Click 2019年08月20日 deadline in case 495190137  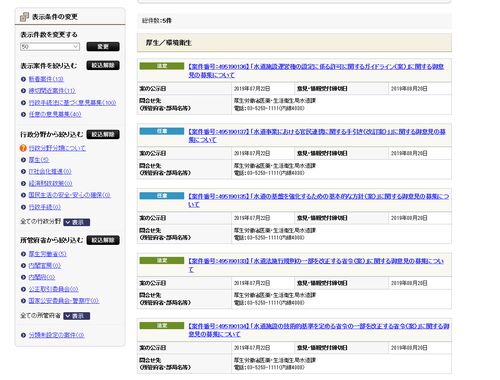(x=409, y=153)
